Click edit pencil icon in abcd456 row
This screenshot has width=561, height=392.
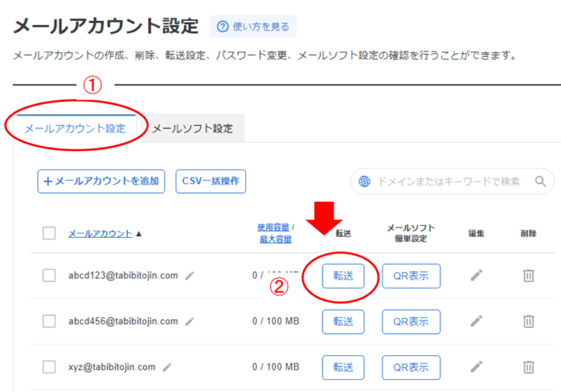click(476, 321)
